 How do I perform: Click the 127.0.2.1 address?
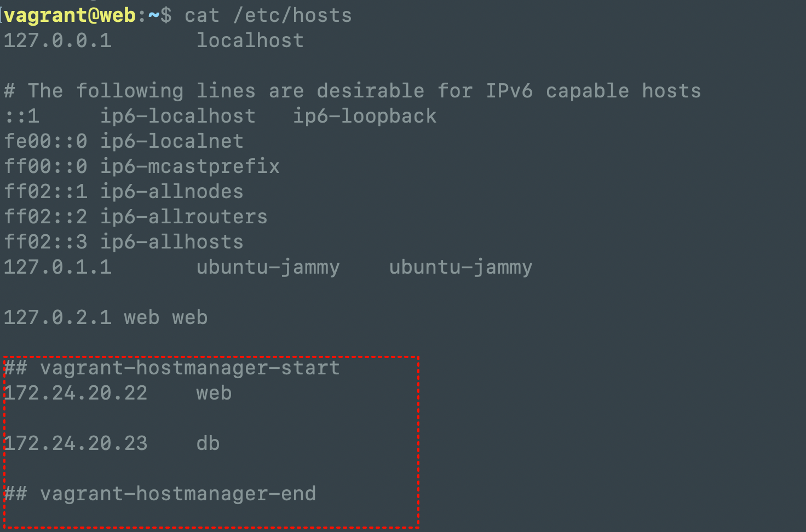[x=57, y=317]
